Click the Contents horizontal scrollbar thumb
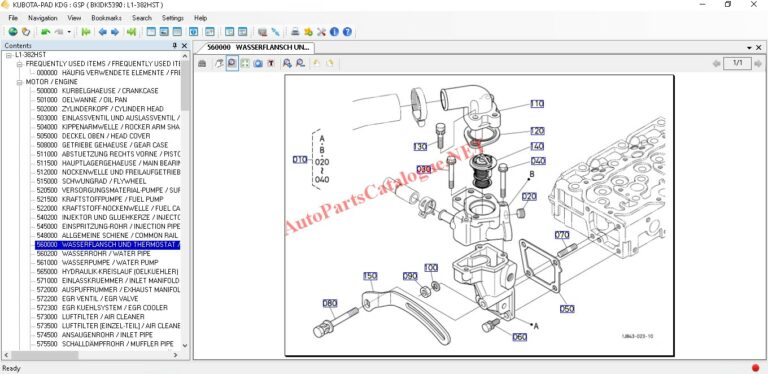 pyautogui.click(x=45, y=355)
